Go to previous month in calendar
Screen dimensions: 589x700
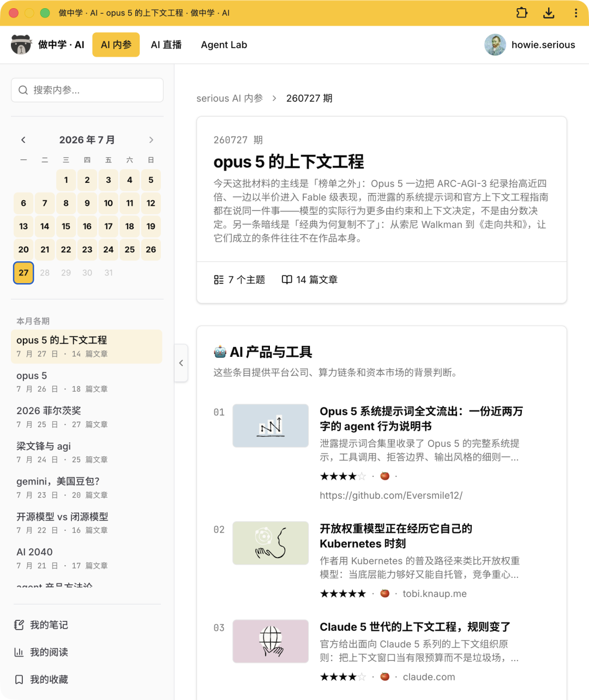(x=23, y=140)
